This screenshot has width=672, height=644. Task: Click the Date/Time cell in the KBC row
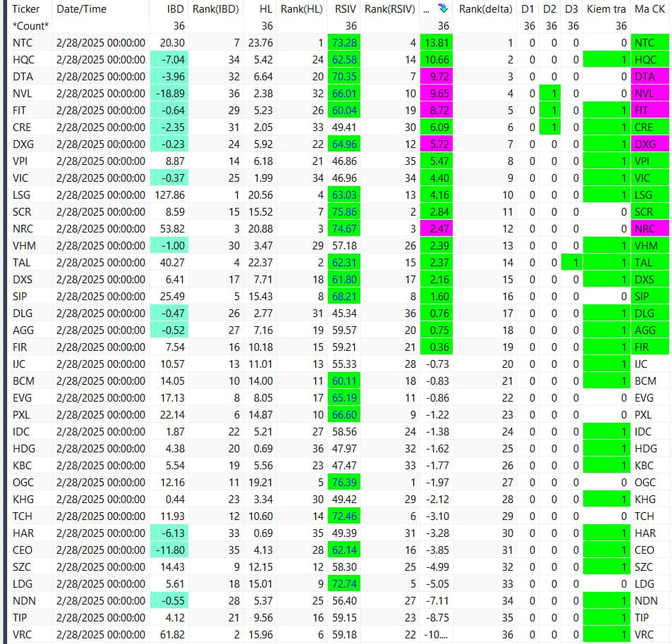(101, 466)
